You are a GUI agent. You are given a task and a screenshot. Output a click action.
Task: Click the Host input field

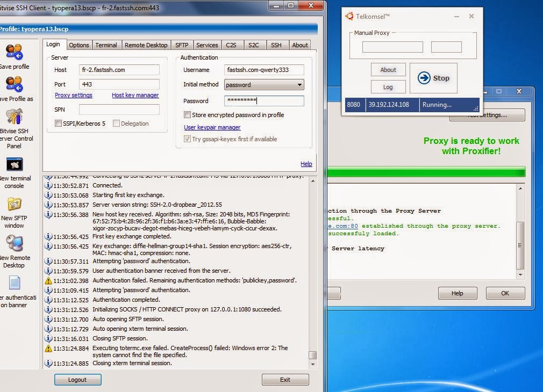coord(119,70)
